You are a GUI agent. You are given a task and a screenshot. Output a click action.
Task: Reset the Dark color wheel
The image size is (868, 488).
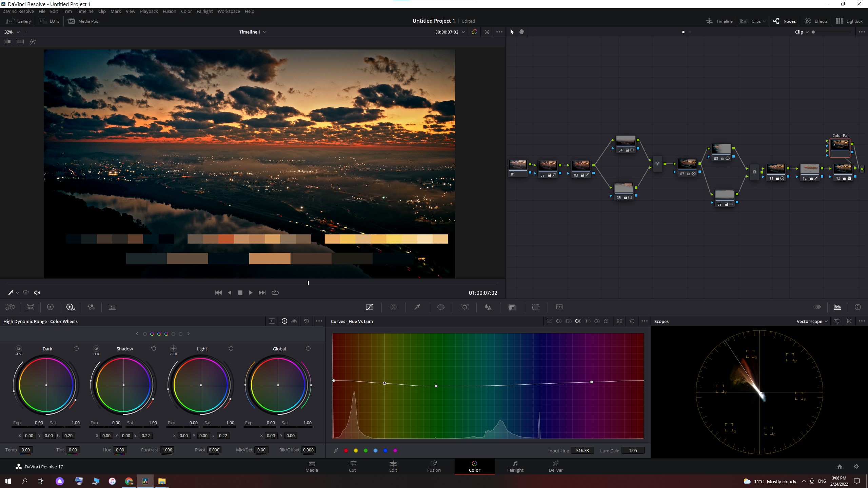(76, 349)
